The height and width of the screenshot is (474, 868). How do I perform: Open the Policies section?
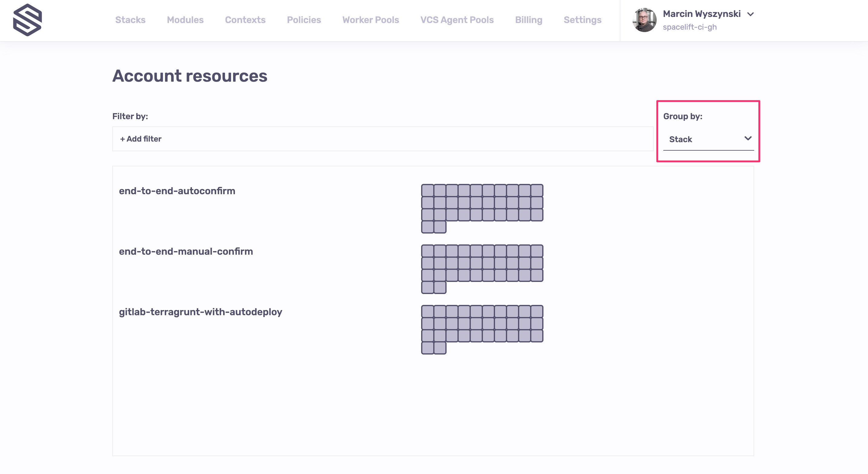click(x=304, y=20)
